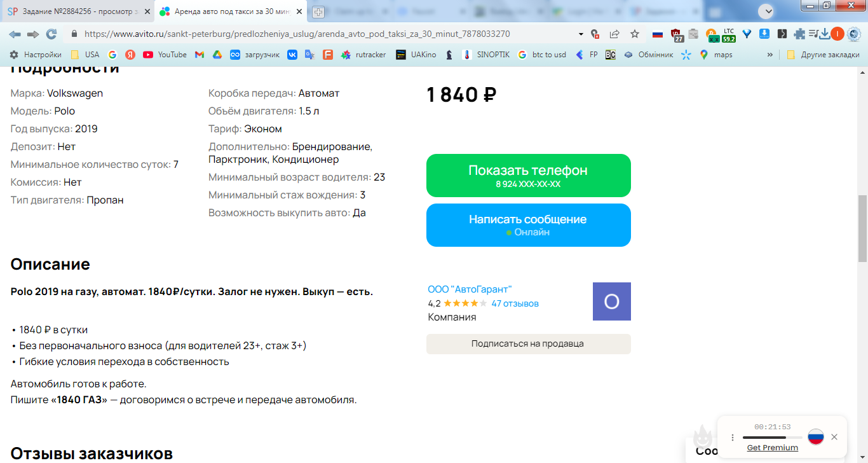The image size is (868, 463).
Task: Click the Подписаться на продавца button
Action: coord(529,344)
